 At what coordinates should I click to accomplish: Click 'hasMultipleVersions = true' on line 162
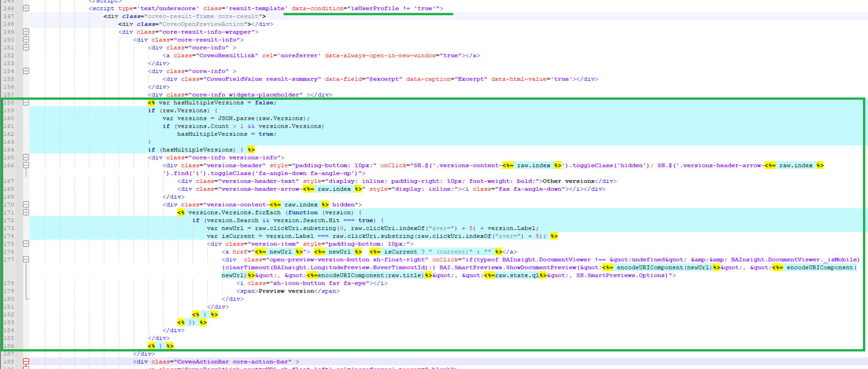[227, 134]
